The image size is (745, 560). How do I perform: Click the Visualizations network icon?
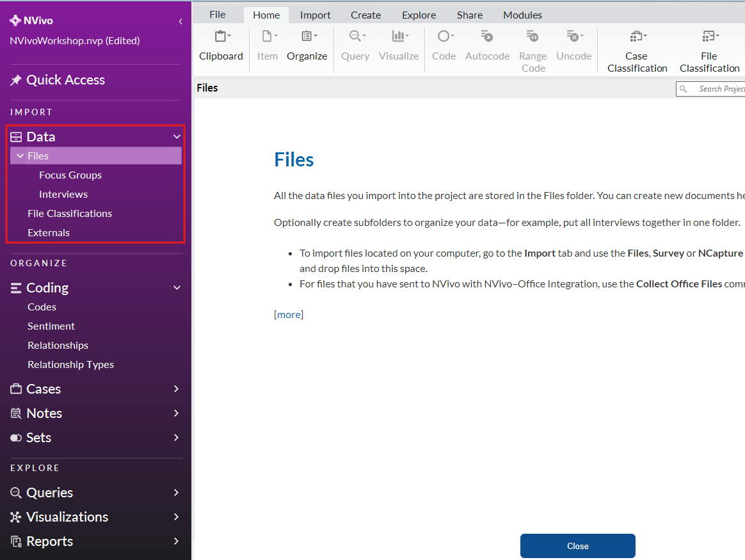(16, 516)
